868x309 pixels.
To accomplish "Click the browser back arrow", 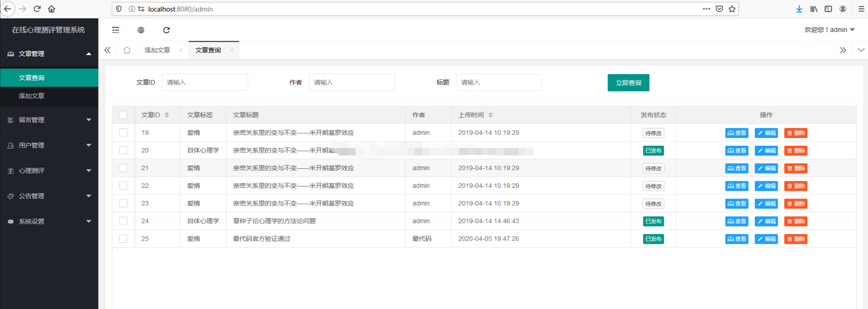I will point(8,9).
